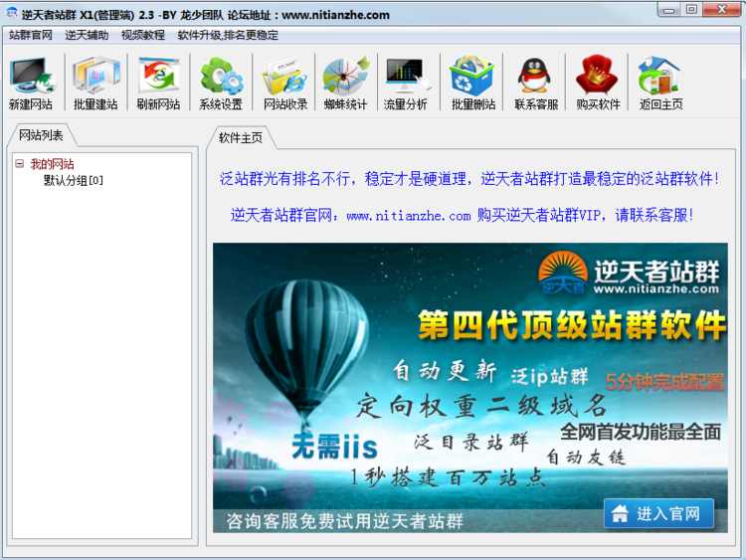
Task: Collapse the 我的网站 tree node
Action: [x=20, y=164]
